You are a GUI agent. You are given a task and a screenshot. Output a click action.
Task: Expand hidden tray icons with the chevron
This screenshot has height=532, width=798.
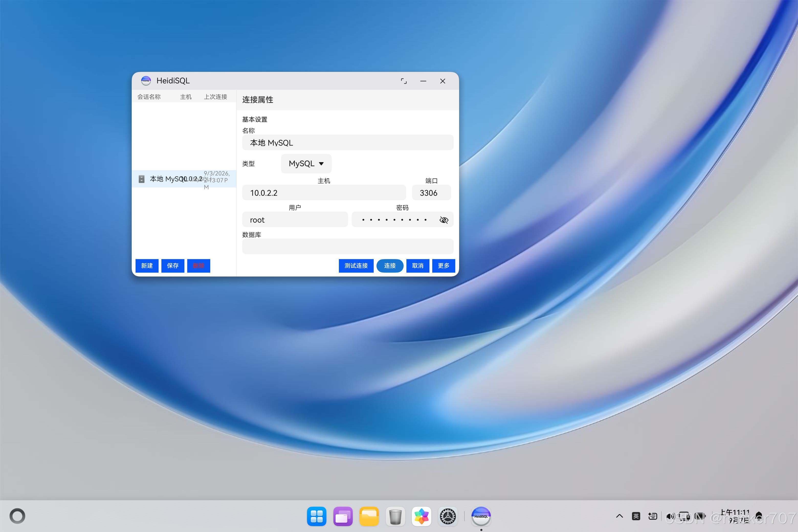619,516
